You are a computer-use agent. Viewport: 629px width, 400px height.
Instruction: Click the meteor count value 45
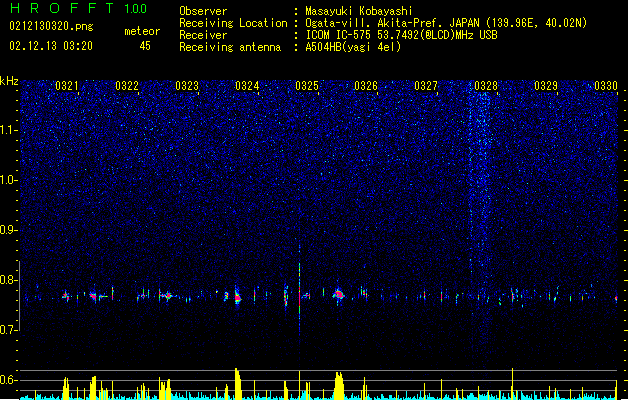[x=145, y=46]
